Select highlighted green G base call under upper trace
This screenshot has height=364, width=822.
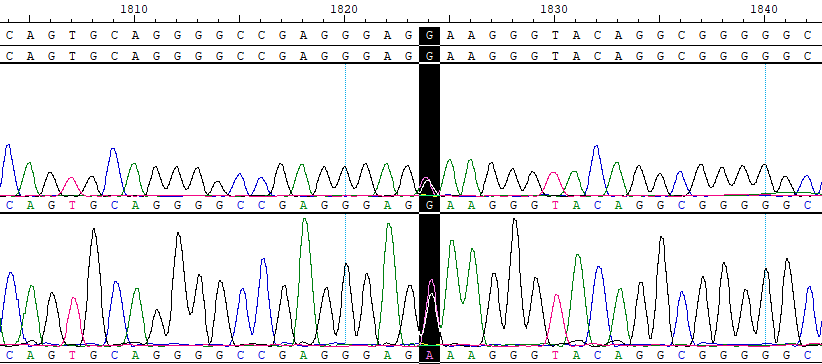click(429, 206)
